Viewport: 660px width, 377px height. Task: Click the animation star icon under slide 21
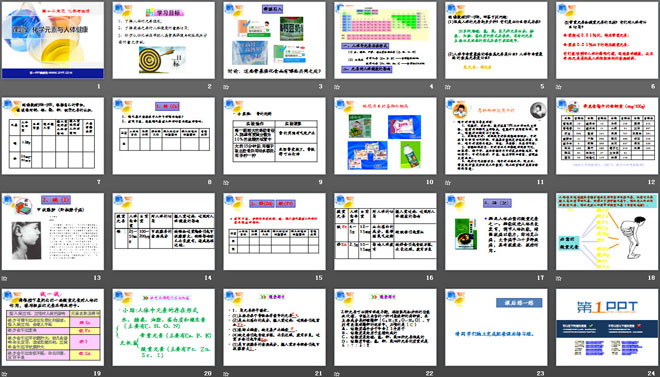click(226, 374)
